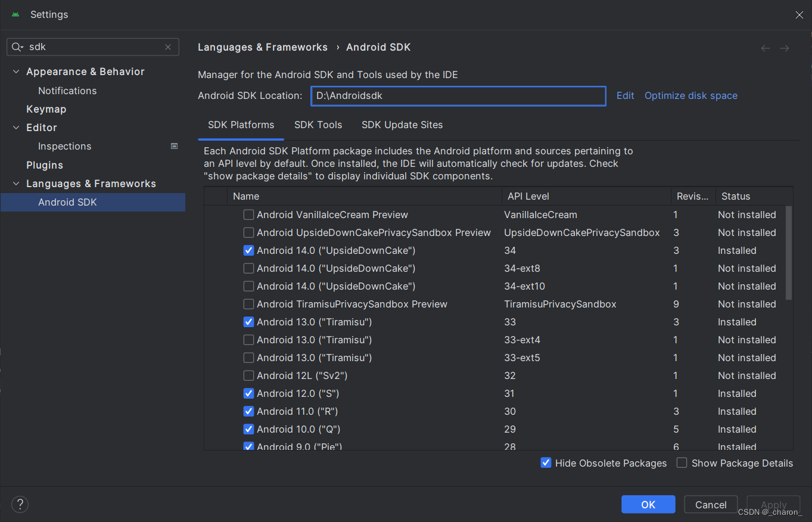Click the Optimize disk space link
This screenshot has height=522, width=812.
point(691,95)
